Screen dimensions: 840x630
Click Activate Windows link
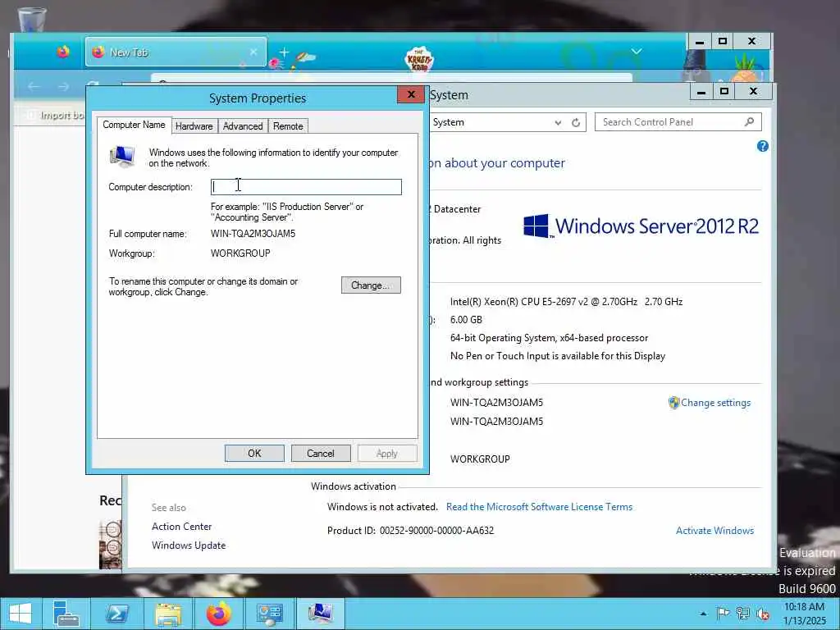pyautogui.click(x=714, y=531)
